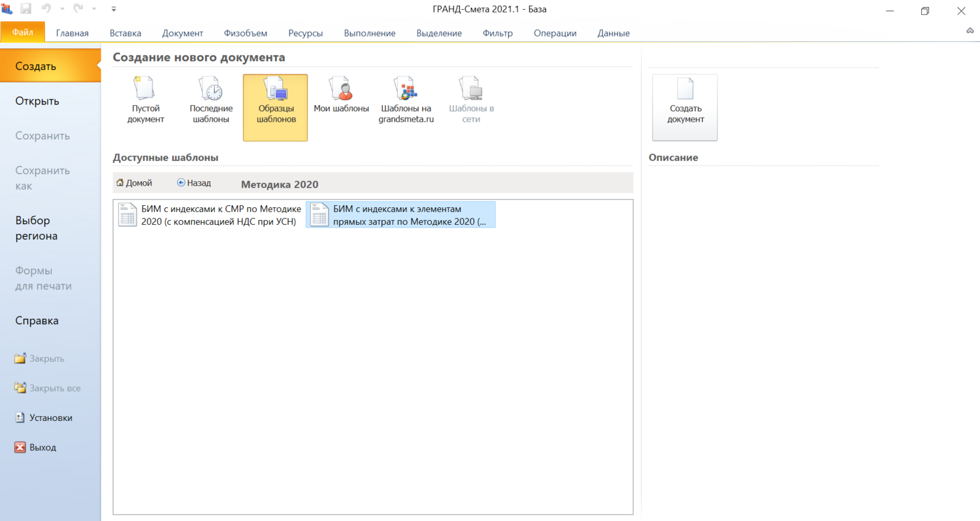The image size is (980, 521).
Task: Select the Ресурсы ribbon tab
Action: pyautogui.click(x=306, y=33)
